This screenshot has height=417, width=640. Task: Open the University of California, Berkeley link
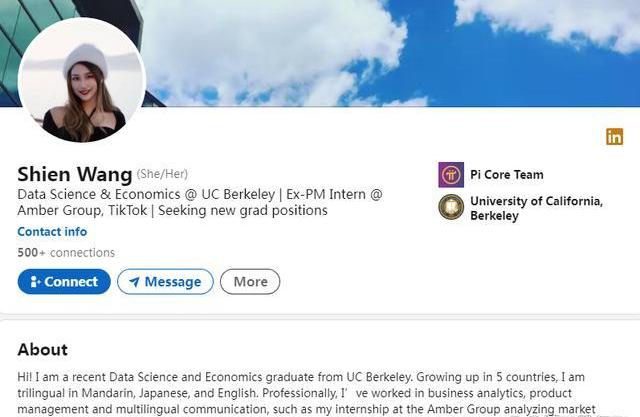click(536, 208)
